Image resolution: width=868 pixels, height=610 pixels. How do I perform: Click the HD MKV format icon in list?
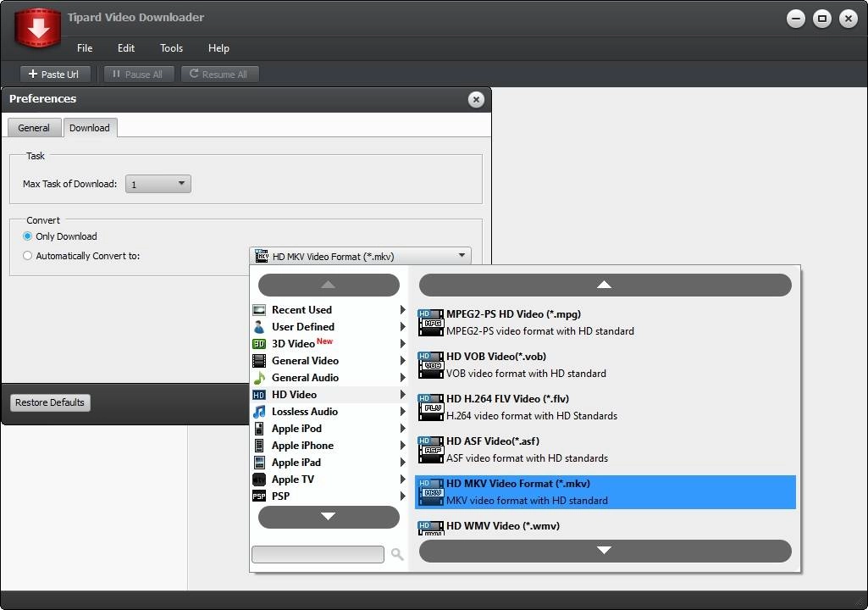coord(431,492)
